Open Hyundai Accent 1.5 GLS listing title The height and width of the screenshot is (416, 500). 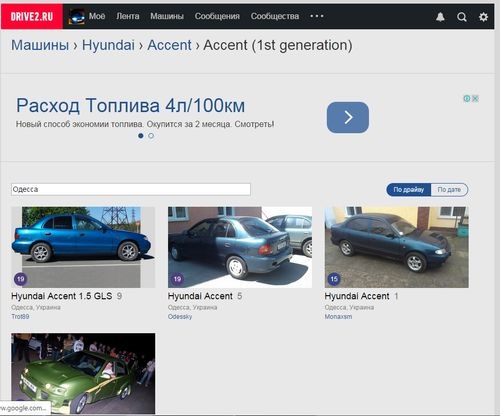coord(62,296)
